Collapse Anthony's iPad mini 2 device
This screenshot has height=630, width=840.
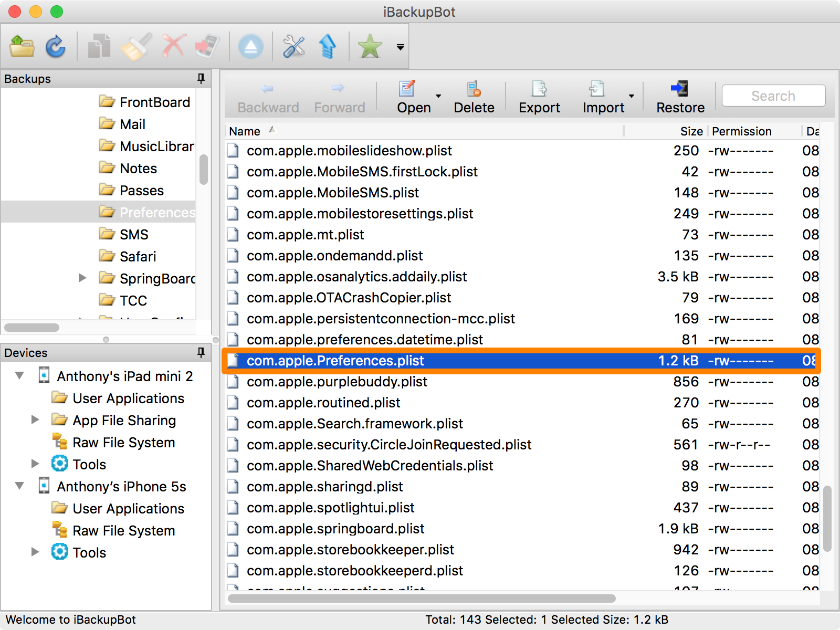point(19,376)
